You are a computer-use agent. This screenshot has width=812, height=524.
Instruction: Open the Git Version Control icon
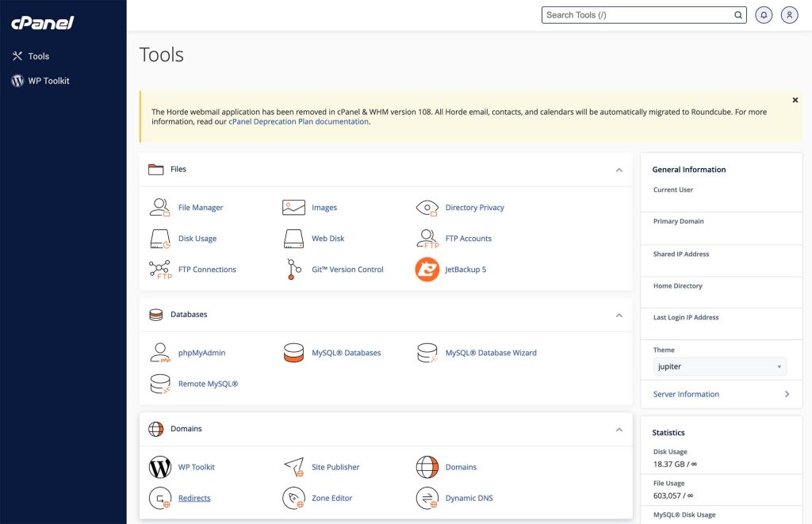293,270
